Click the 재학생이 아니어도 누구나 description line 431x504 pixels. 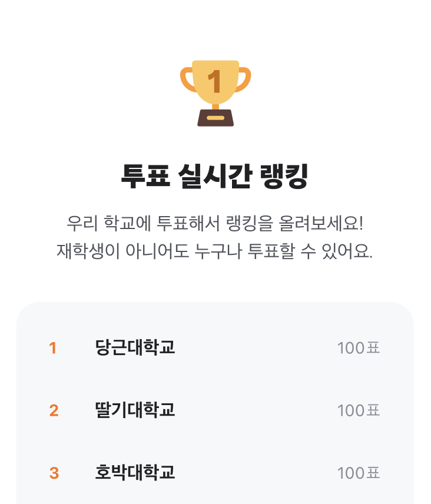pos(215,251)
